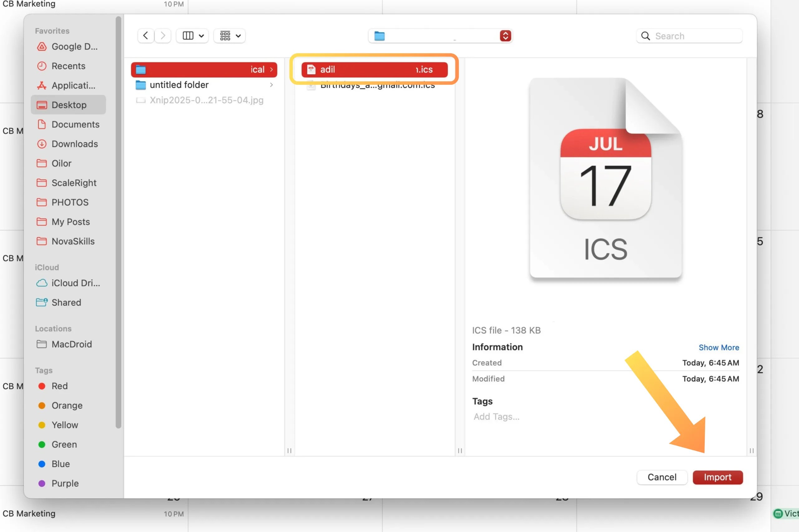
Task: Open the grouping options dropdown
Action: (230, 36)
